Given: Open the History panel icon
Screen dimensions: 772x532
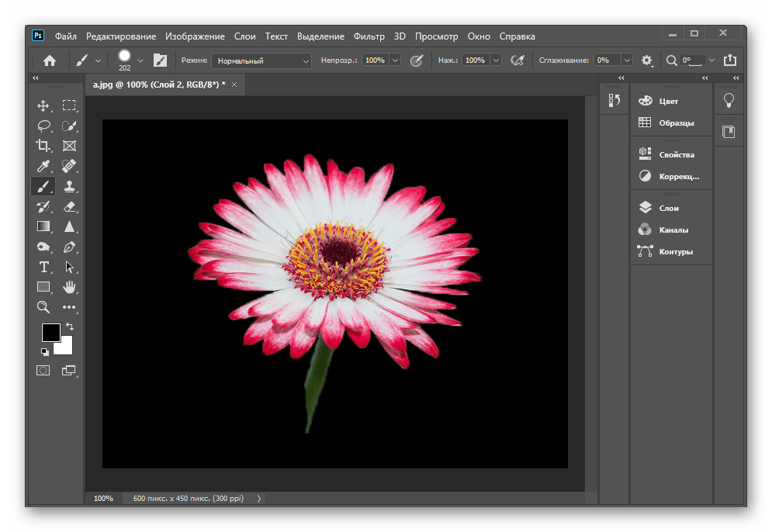Looking at the screenshot, I should point(614,101).
